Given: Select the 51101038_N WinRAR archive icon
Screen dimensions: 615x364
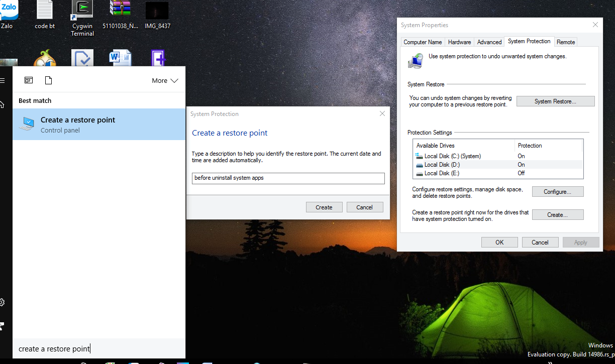Looking at the screenshot, I should click(x=120, y=14).
